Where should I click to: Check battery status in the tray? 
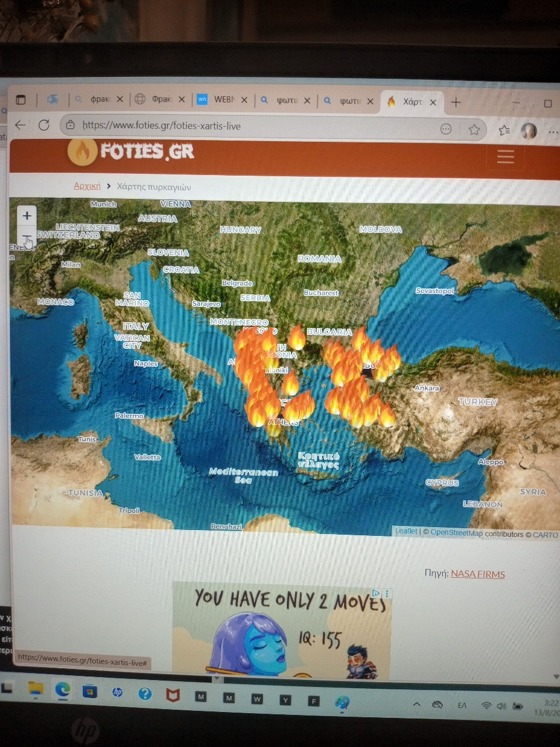[517, 707]
